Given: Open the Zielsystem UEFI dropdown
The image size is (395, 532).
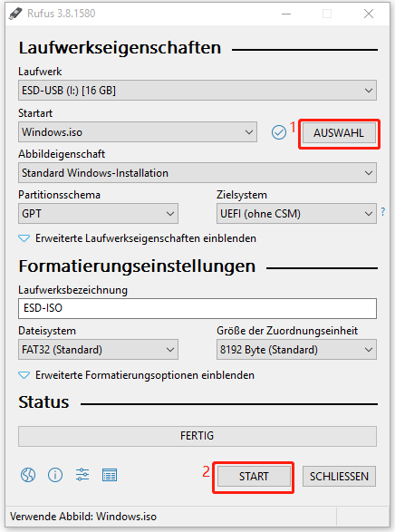Looking at the screenshot, I should (296, 213).
